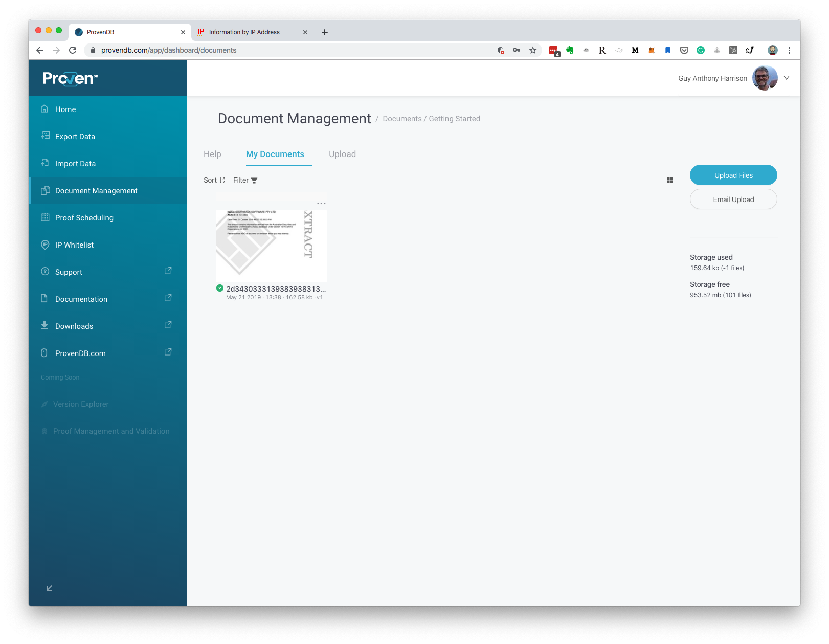Click the Export Data sidebar icon
This screenshot has width=829, height=644.
[45, 136]
